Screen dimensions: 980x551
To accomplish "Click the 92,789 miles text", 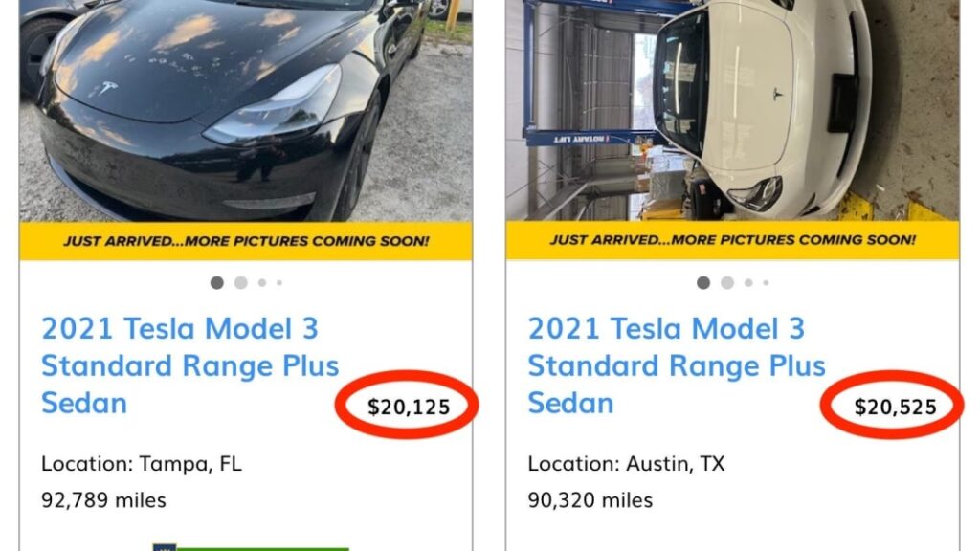I will (x=103, y=500).
